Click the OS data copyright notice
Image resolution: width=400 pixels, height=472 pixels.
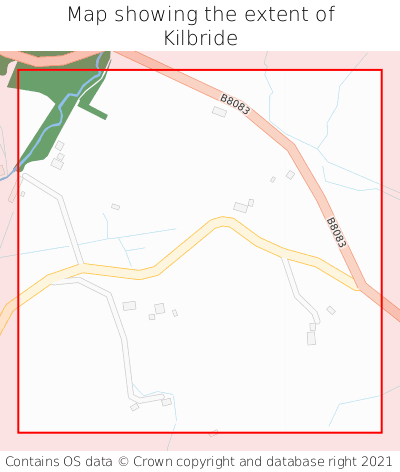click(x=199, y=462)
